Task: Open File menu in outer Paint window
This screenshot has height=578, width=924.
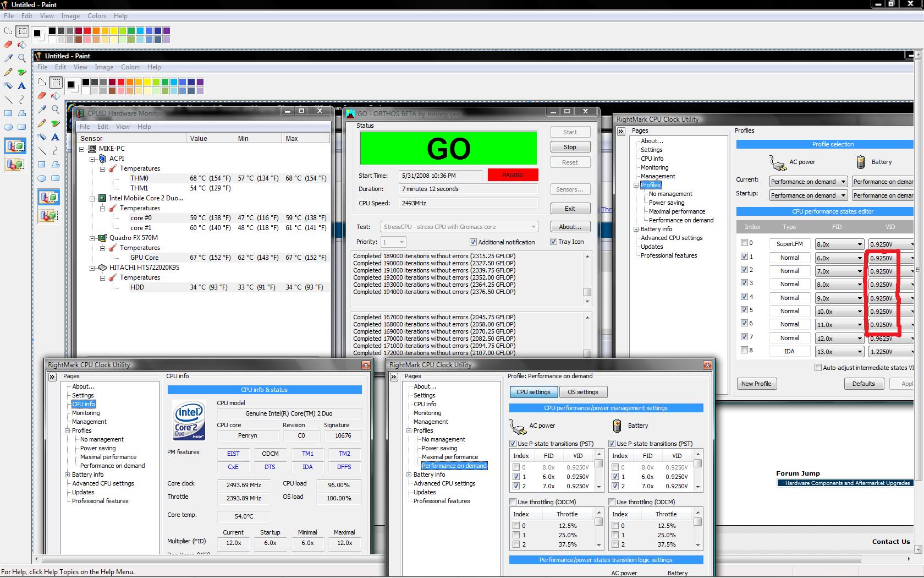Action: pyautogui.click(x=9, y=16)
